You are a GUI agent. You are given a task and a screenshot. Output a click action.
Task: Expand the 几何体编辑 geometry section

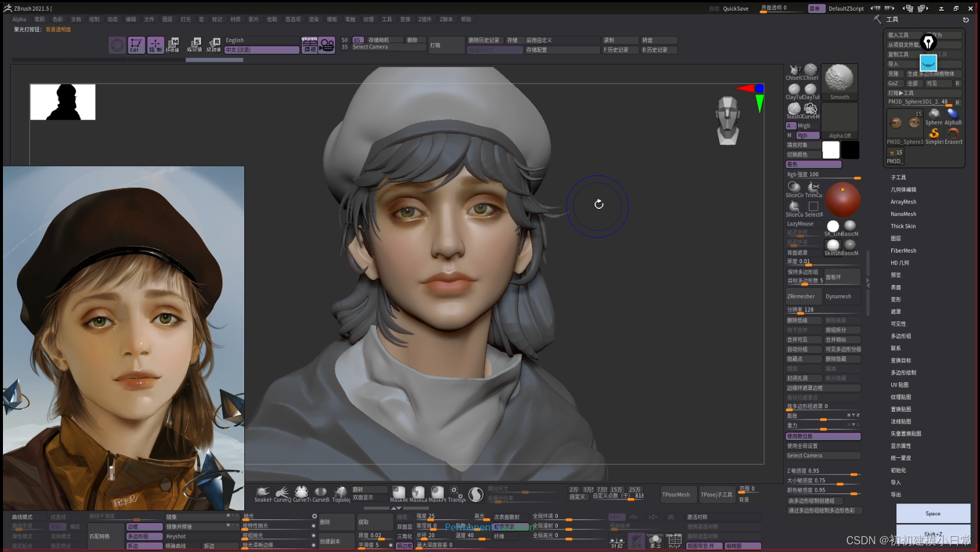tap(903, 190)
